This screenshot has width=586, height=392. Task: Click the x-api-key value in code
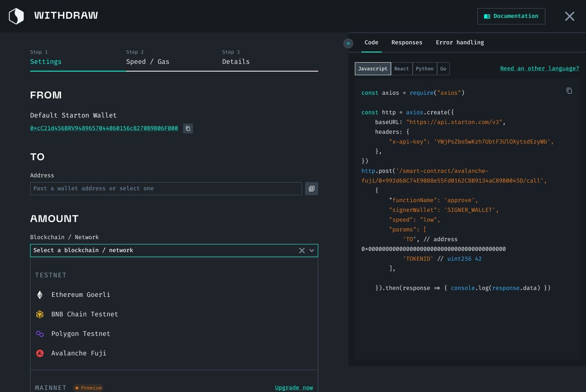pos(492,142)
